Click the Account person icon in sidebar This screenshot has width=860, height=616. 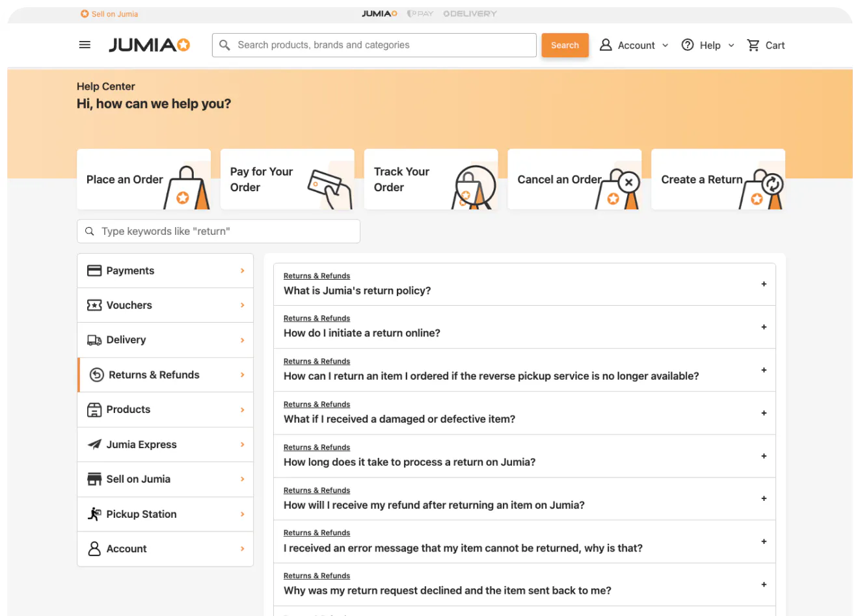coord(94,549)
